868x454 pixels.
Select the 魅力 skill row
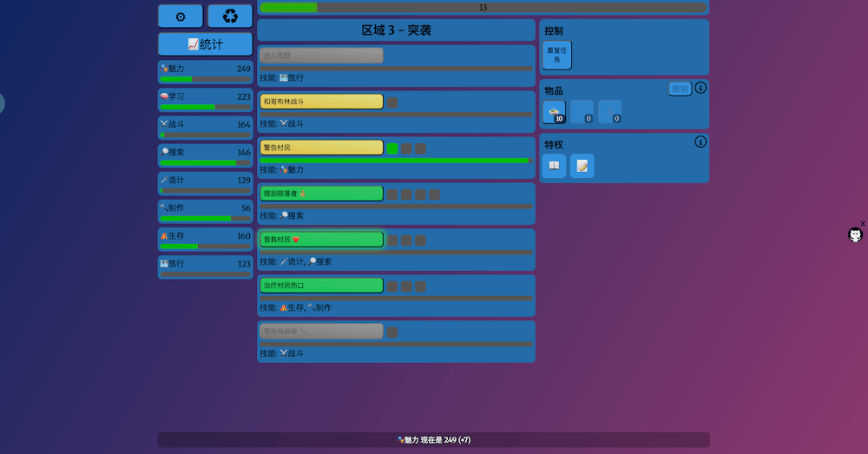[205, 72]
